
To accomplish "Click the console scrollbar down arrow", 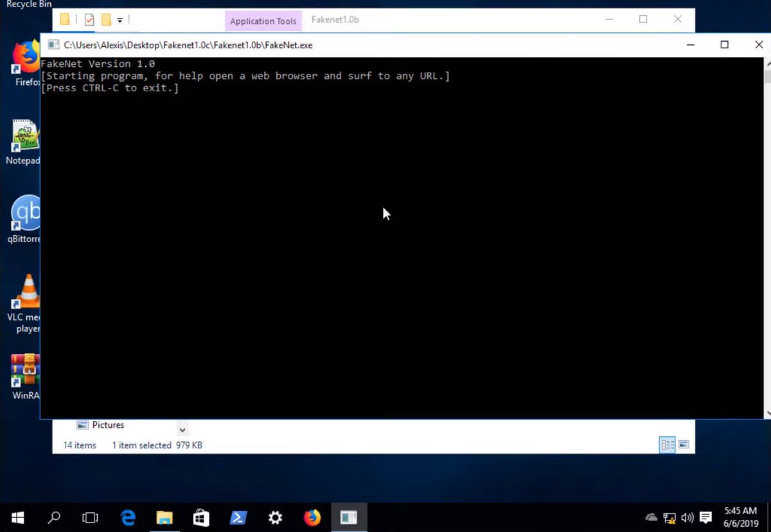I will click(768, 413).
